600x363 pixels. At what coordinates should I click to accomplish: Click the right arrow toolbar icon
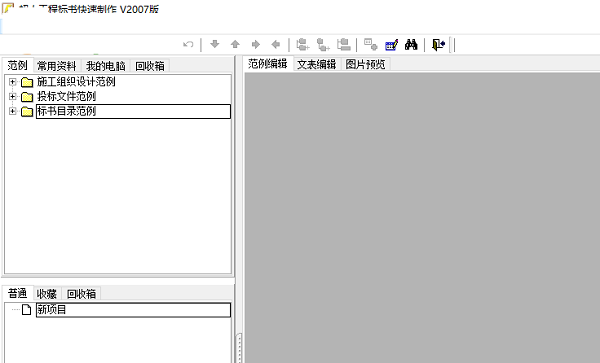[x=255, y=44]
